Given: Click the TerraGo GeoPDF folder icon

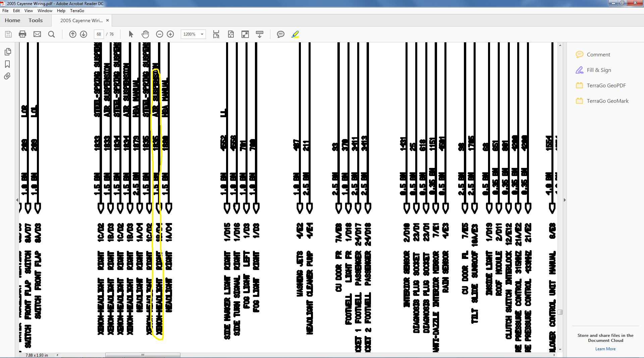Looking at the screenshot, I should pos(579,85).
